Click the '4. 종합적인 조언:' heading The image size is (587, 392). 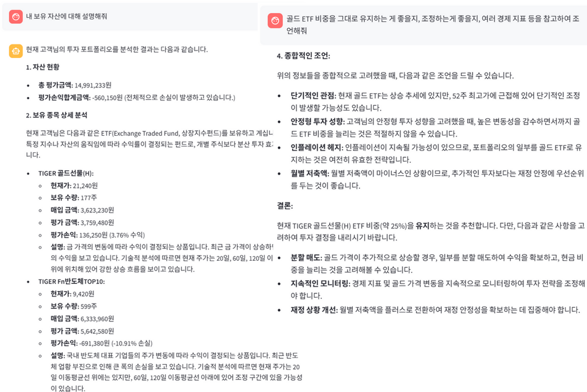[x=303, y=55]
